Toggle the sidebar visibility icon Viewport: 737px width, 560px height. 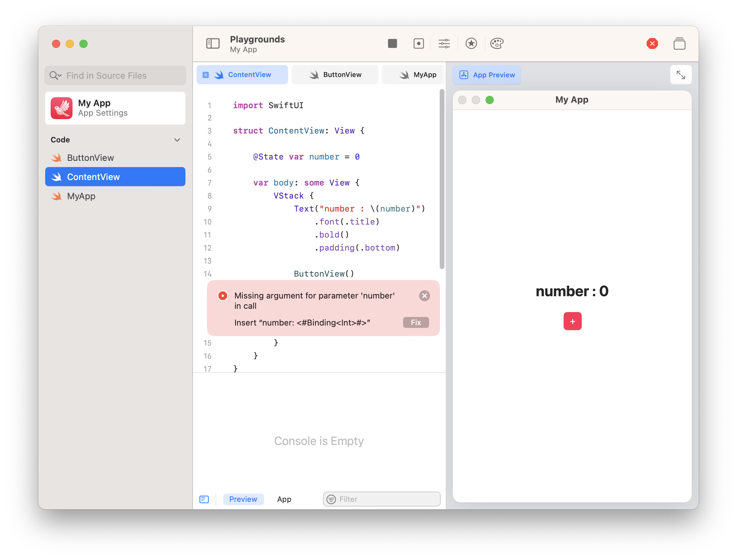[212, 43]
